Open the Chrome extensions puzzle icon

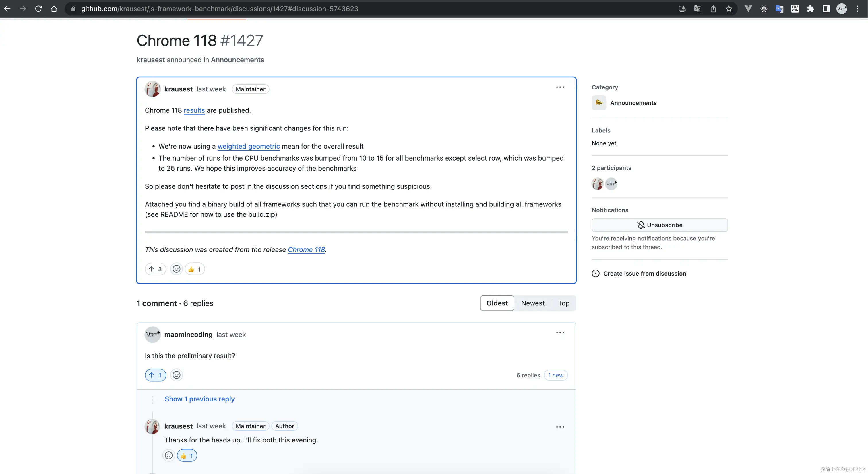pos(810,9)
